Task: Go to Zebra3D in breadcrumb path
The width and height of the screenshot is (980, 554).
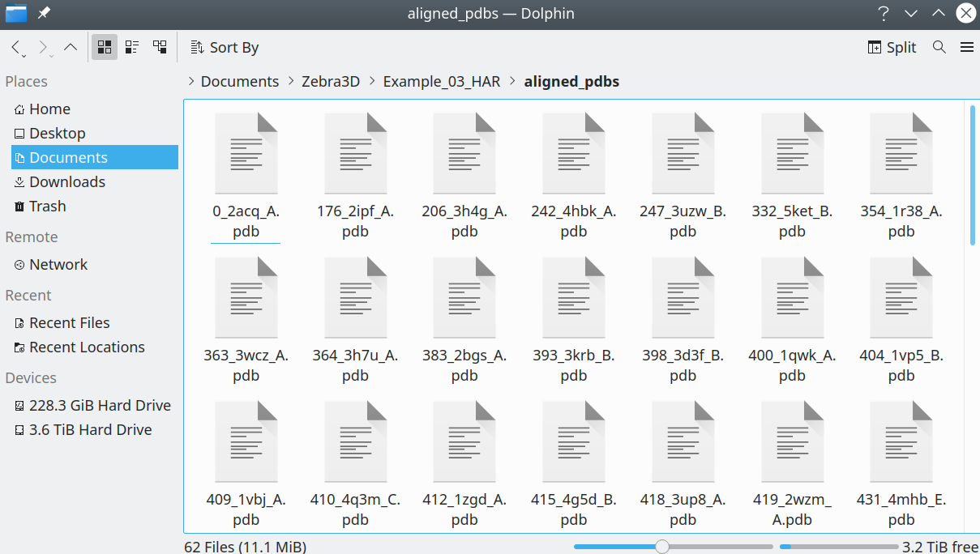Action: (331, 81)
